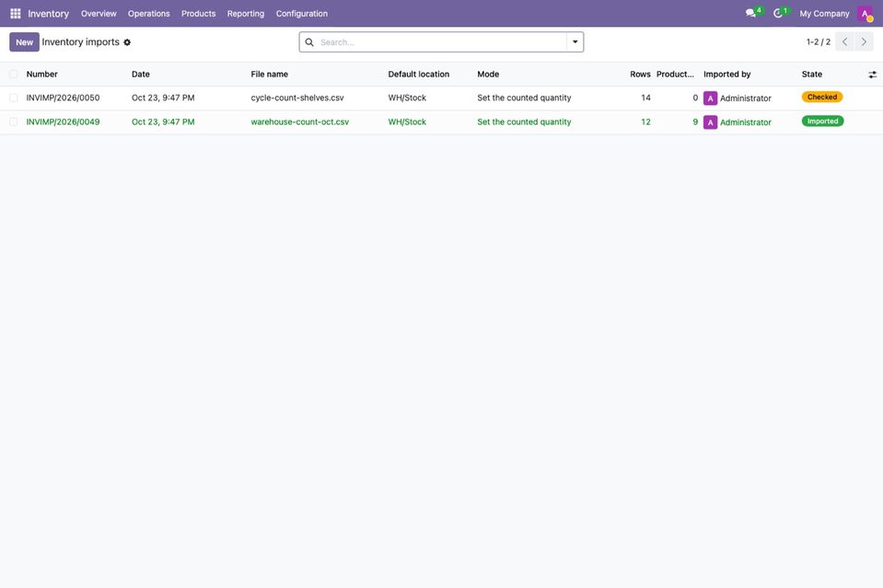The width and height of the screenshot is (883, 588).
Task: Sort by the Default location column header
Action: [x=418, y=75]
